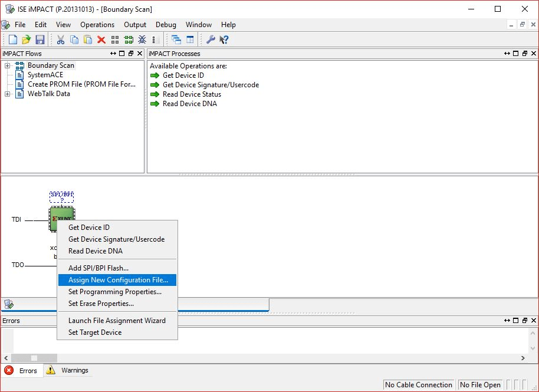This screenshot has height=392, width=539.
Task: Click the Debug chain bug icon
Action: pyautogui.click(x=142, y=39)
